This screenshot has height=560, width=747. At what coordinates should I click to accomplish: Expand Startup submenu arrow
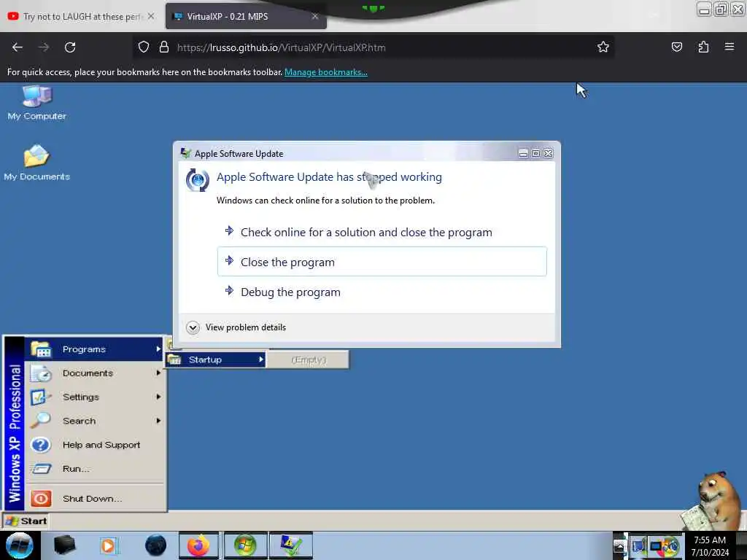261,359
